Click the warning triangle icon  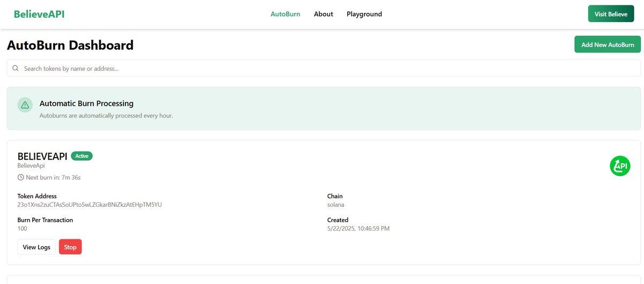pos(25,105)
